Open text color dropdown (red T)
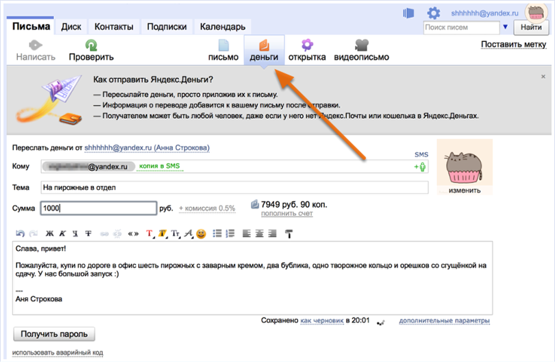Viewport: 555px width, 362px height. coord(150,234)
